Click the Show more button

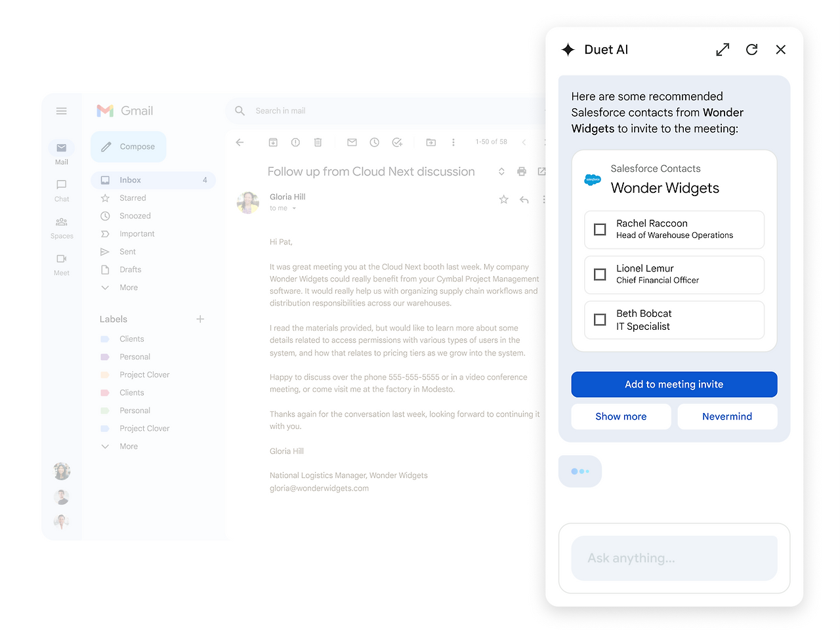coord(621,416)
